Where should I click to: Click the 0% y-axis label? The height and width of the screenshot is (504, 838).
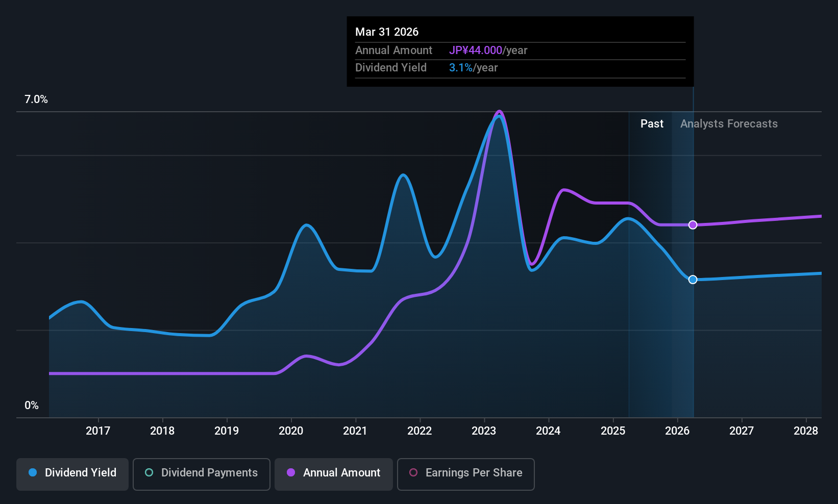tap(32, 406)
